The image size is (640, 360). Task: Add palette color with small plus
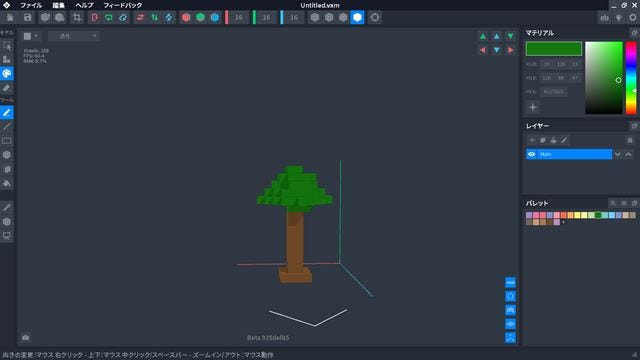pyautogui.click(x=564, y=222)
